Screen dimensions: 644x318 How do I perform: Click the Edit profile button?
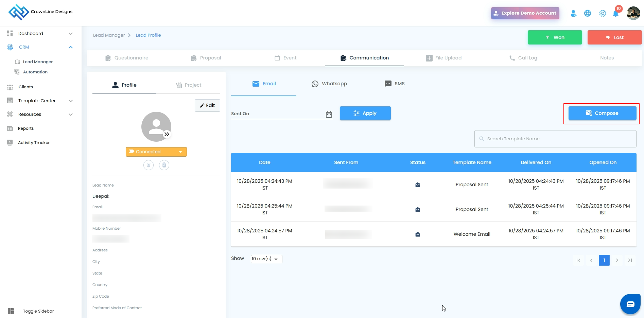click(x=207, y=106)
